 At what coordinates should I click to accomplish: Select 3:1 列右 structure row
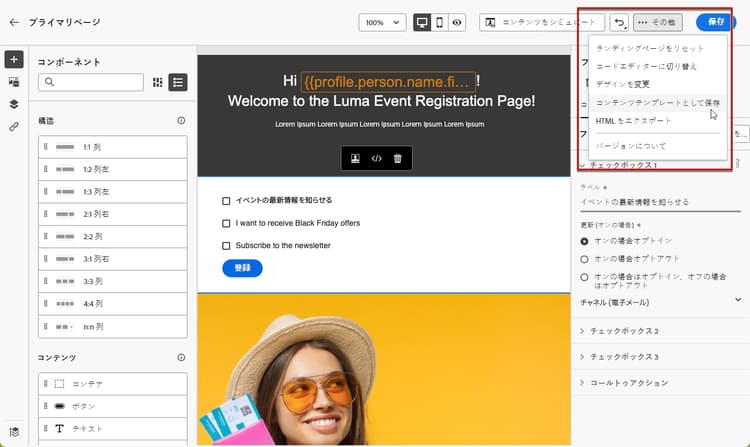[113, 259]
